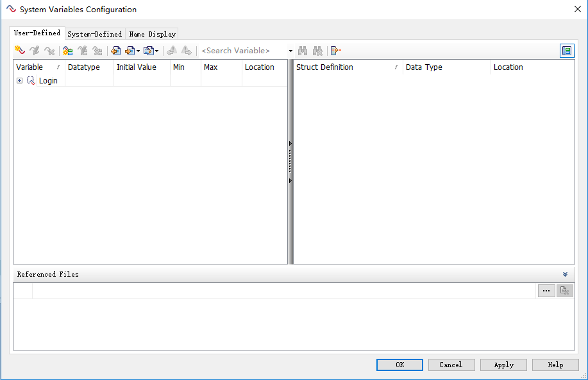The height and width of the screenshot is (380, 588).
Task: Switch to the Name Display tab
Action: pos(152,34)
